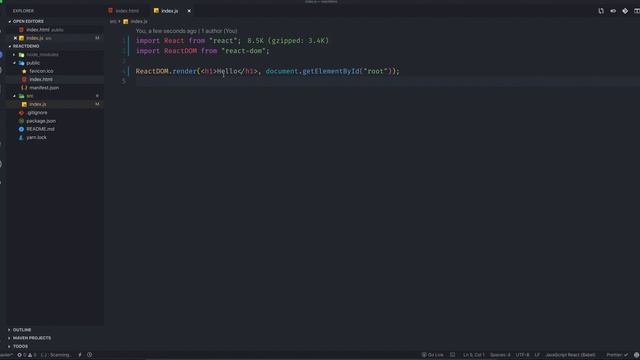Viewport: 640px width, 360px height.
Task: Switch to the index.html editor tab
Action: pos(124,11)
